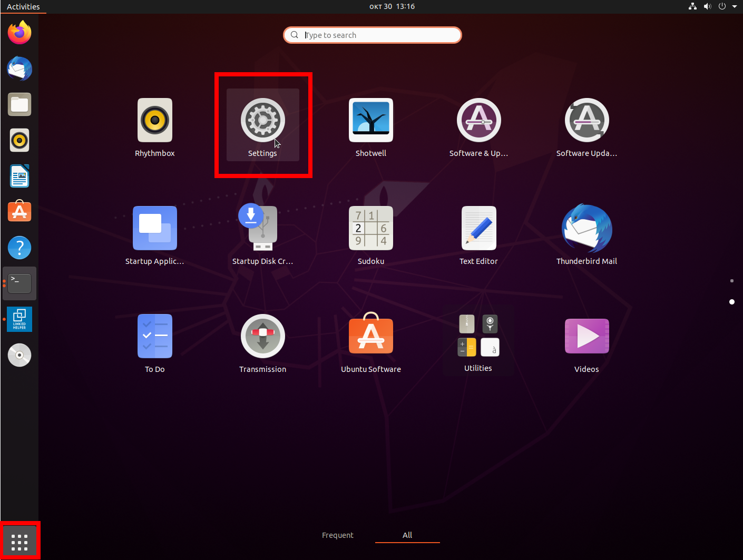
Task: Toggle the Show Applications grid button
Action: 19,542
